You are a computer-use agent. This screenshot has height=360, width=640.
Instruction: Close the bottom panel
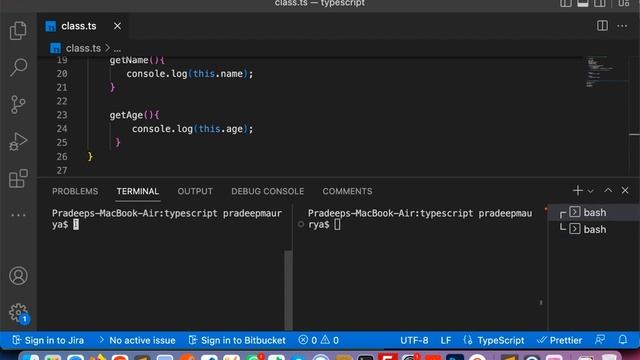point(625,191)
